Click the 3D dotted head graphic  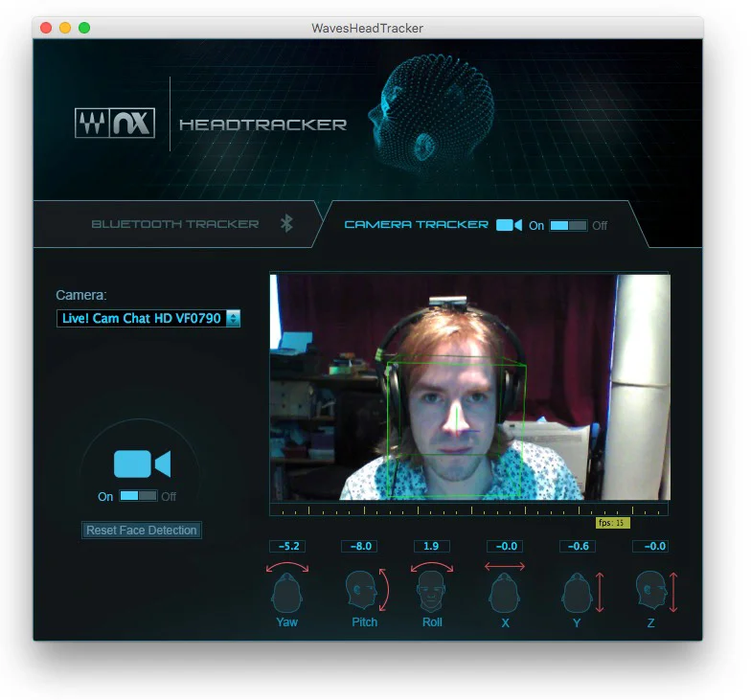[x=431, y=114]
